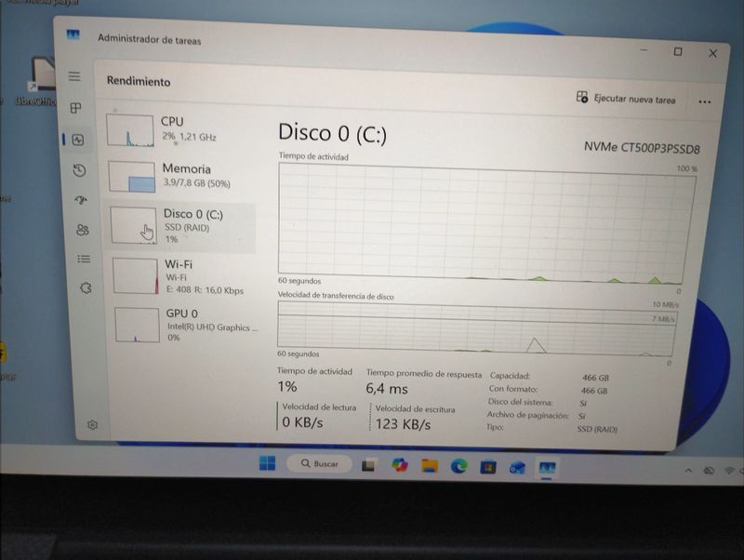This screenshot has height=560, width=744.
Task: Open the App history icon
Action: (x=79, y=170)
